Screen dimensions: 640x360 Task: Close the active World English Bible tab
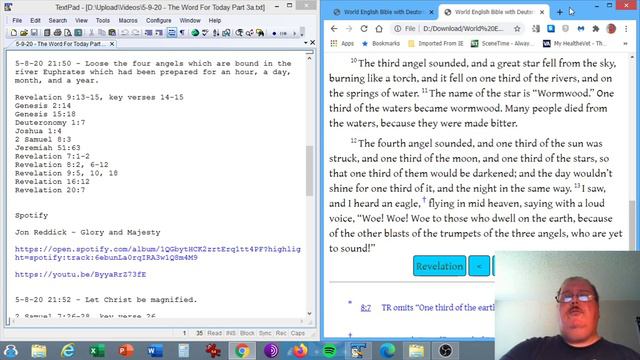point(542,12)
